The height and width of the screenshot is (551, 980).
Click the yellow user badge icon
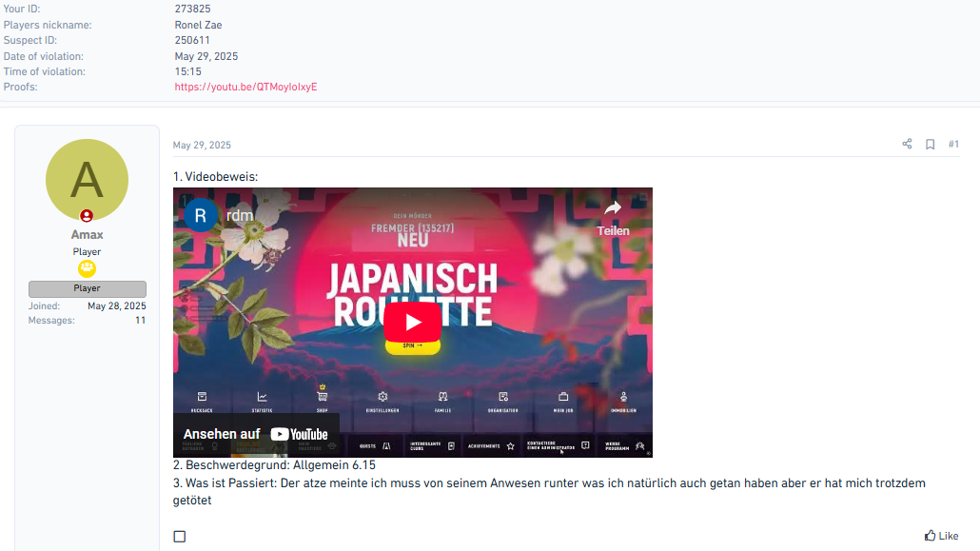click(87, 269)
